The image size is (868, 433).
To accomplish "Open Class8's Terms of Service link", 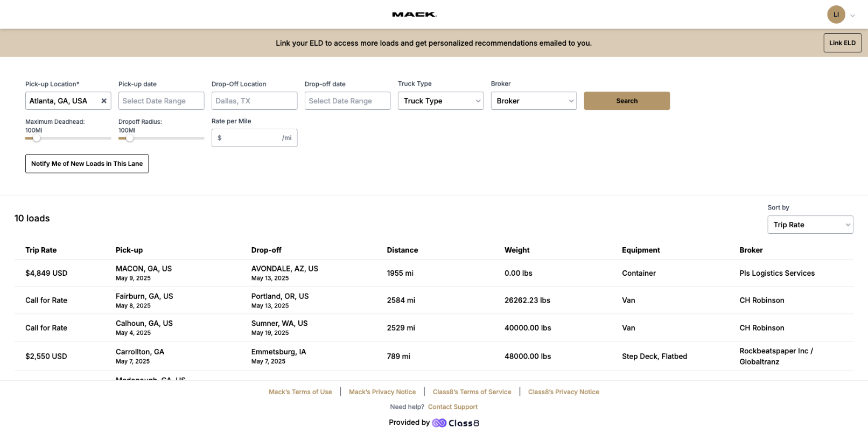I will tap(472, 392).
